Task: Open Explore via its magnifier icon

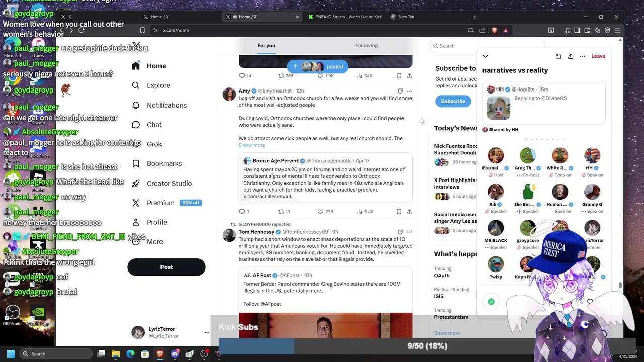Action: click(136, 85)
